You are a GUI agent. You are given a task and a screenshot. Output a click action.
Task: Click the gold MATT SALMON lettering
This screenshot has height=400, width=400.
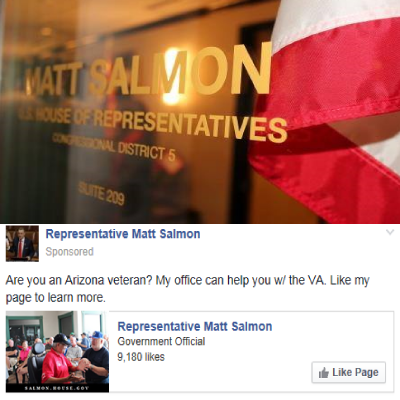pos(148,73)
